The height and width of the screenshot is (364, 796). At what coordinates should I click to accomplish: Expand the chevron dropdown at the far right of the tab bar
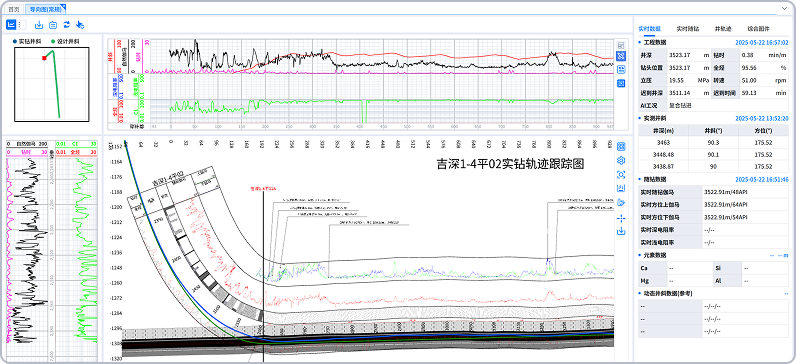pos(785,9)
